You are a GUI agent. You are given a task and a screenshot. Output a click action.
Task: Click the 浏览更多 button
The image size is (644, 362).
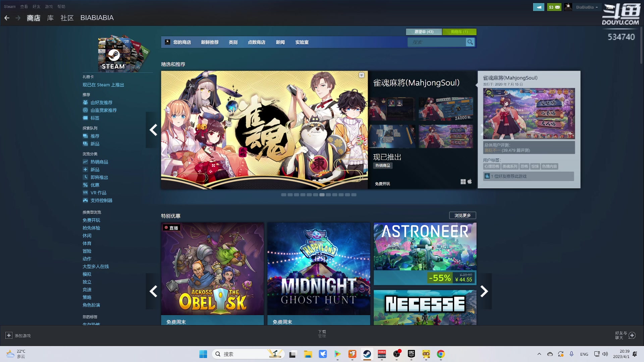click(463, 216)
